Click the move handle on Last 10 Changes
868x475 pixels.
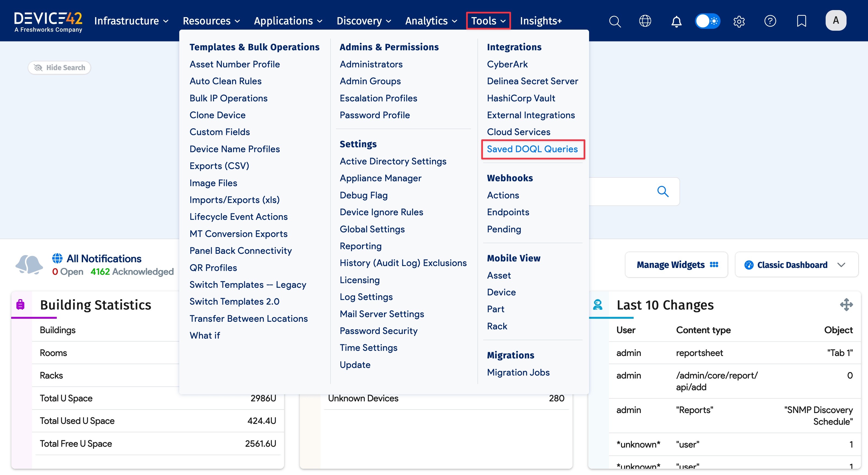[846, 304]
